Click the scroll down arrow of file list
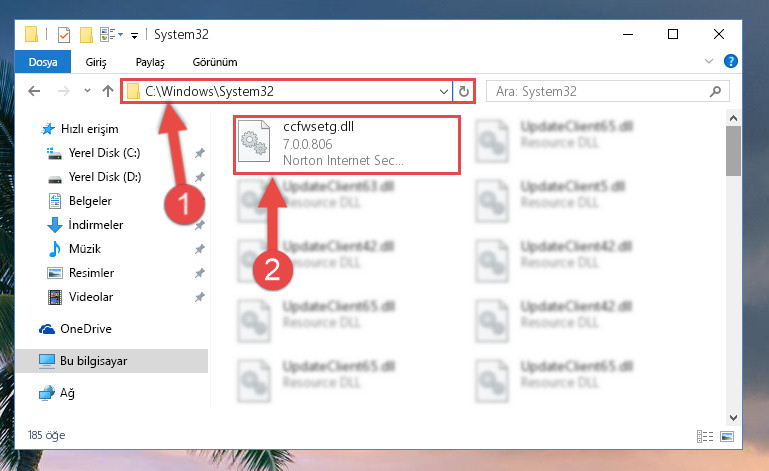769x471 pixels. [x=733, y=418]
